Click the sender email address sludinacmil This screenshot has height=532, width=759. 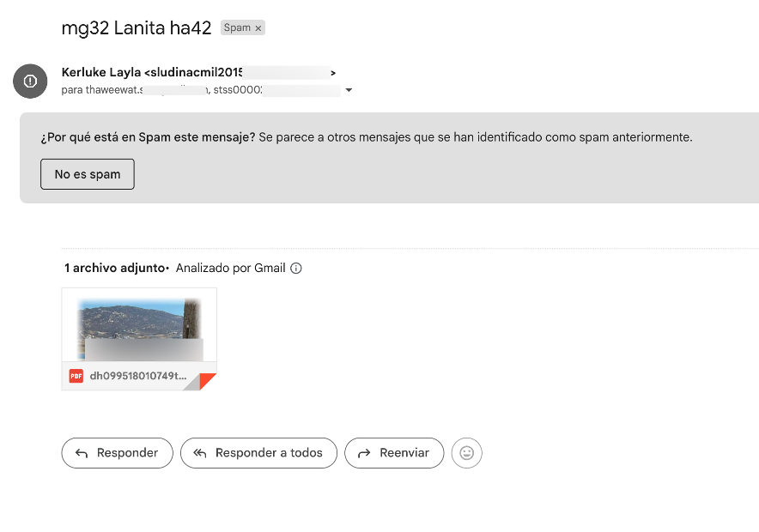pyautogui.click(x=196, y=73)
